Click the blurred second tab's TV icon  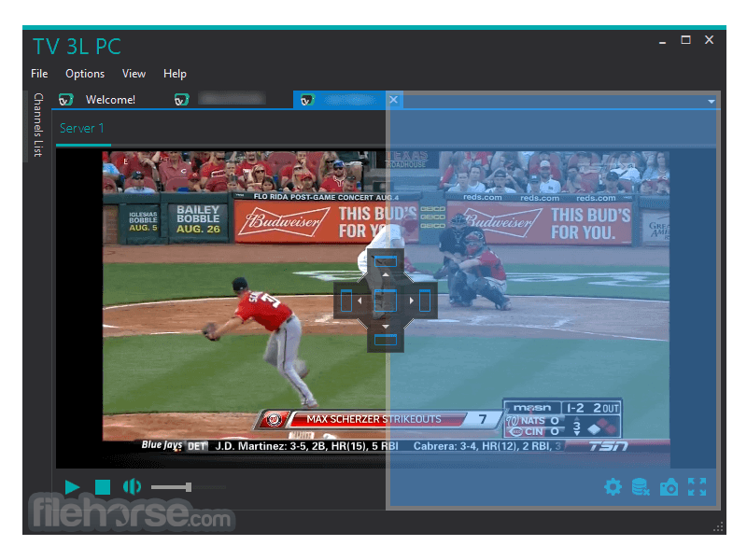[181, 100]
